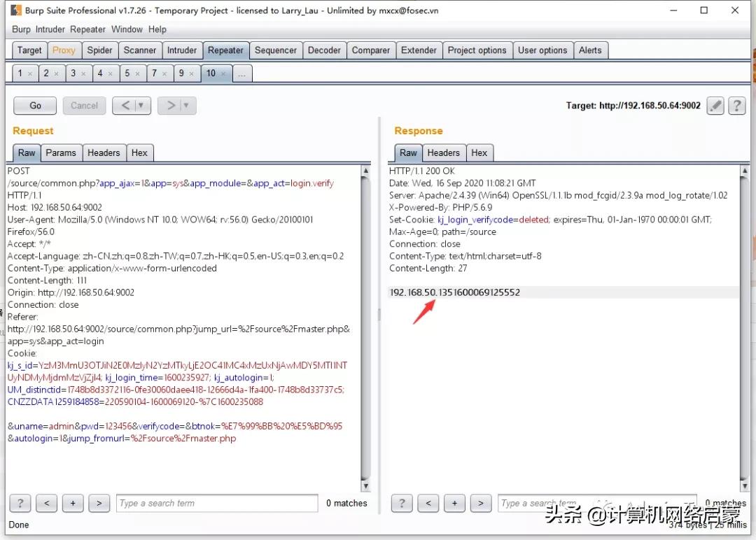
Task: Click the Target: http://192.168.50.64:9002 label
Action: [x=633, y=106]
